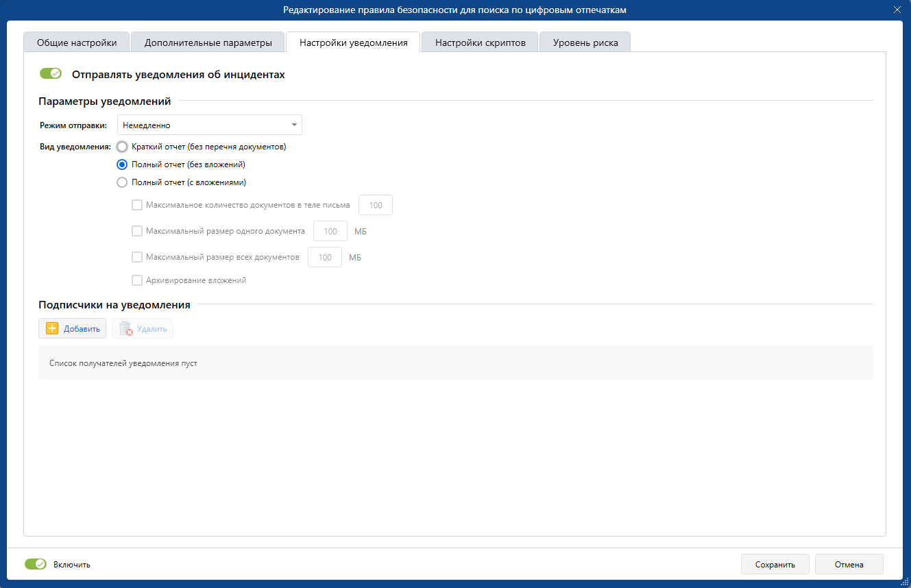The image size is (911, 588).
Task: Select Настройки уведомления tab
Action: pyautogui.click(x=354, y=42)
